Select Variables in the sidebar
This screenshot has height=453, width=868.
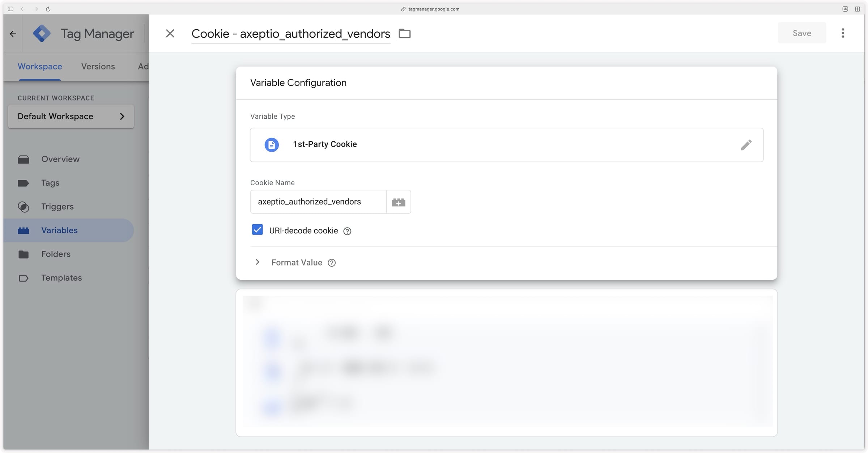[x=69, y=230]
